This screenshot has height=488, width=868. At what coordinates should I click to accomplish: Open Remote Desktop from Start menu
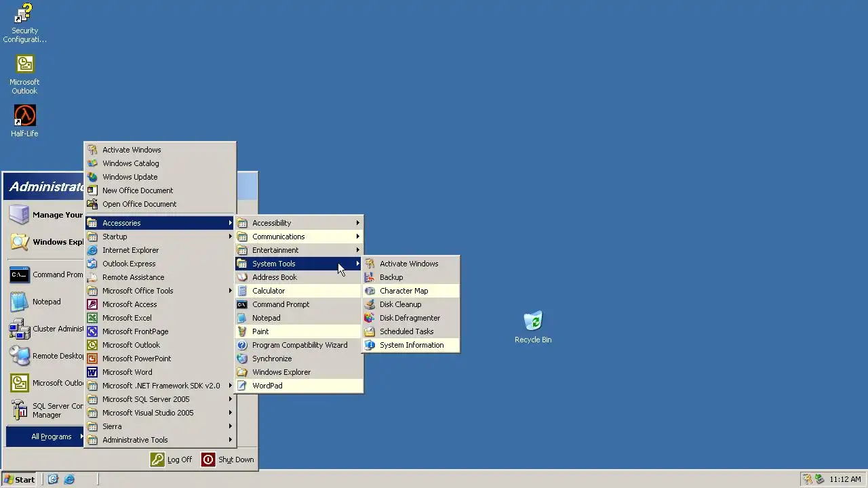45,356
